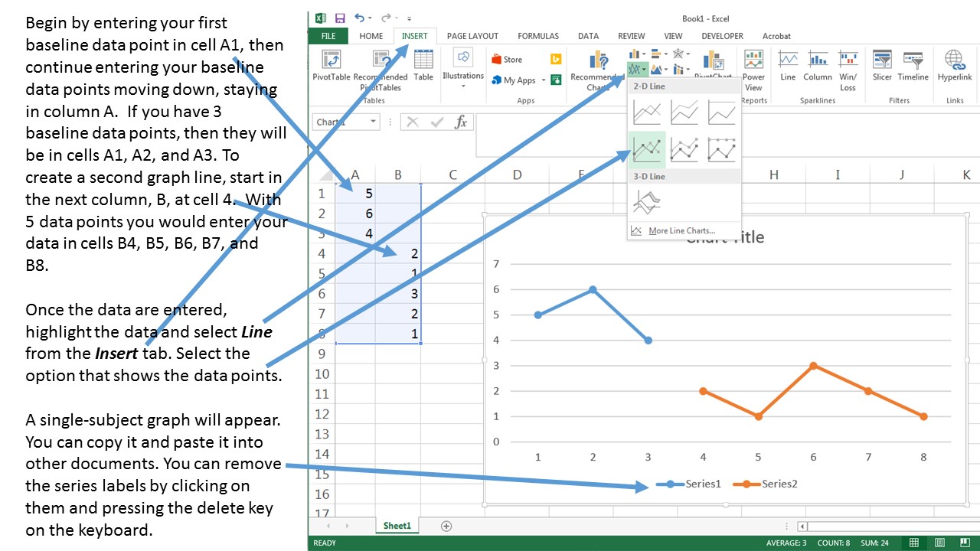Screen dimensions: 980x551
Task: Open the Insert Area Chart dropdown
Action: point(659,70)
